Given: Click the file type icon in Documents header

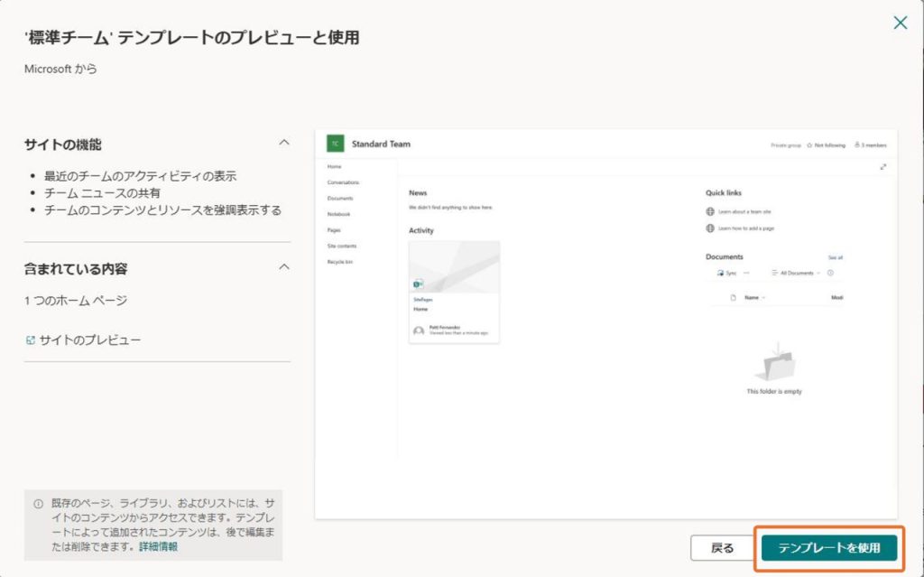Looking at the screenshot, I should [733, 298].
